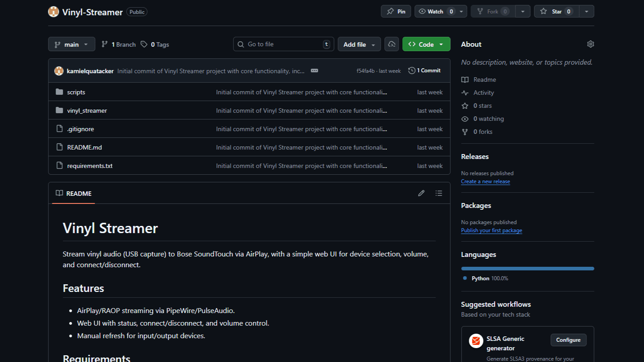The image size is (644, 362).
Task: Expand the Star lists dropdown arrow
Action: 587,11
